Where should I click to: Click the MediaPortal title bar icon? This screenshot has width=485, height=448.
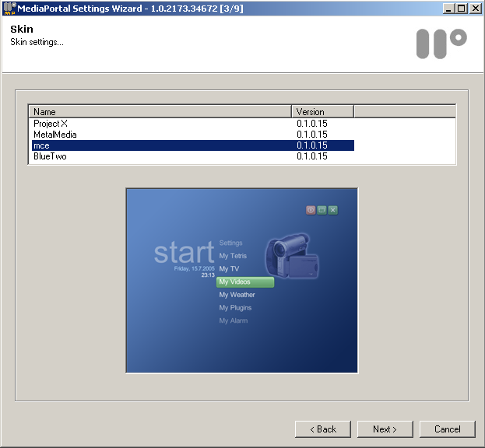tap(9, 9)
